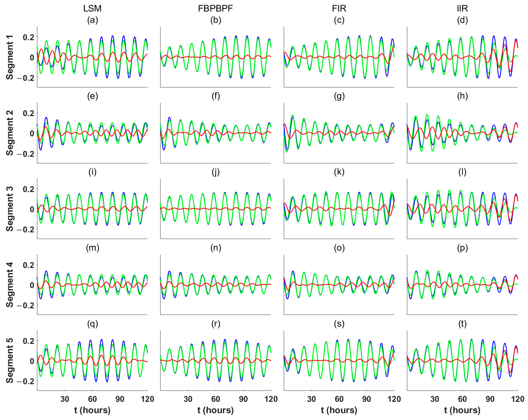Screen dimensions: 528x420
Task: Click the 30 x-axis tick under IIR column
Action: click(435, 399)
